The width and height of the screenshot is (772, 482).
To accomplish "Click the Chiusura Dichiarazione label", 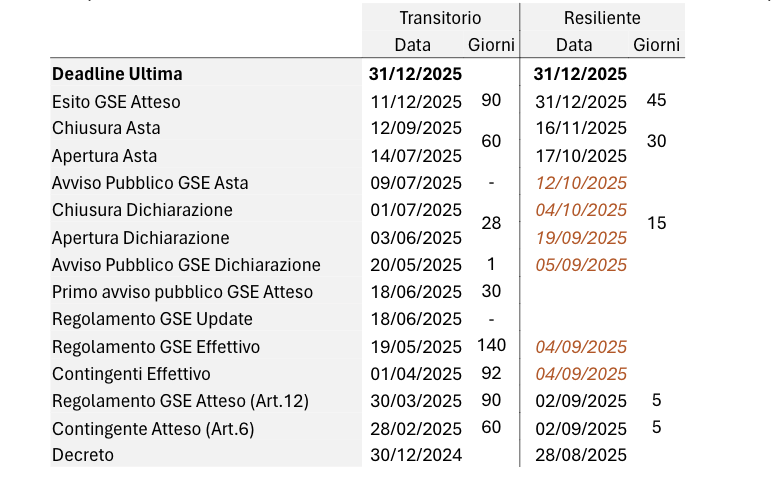I will (x=142, y=210).
